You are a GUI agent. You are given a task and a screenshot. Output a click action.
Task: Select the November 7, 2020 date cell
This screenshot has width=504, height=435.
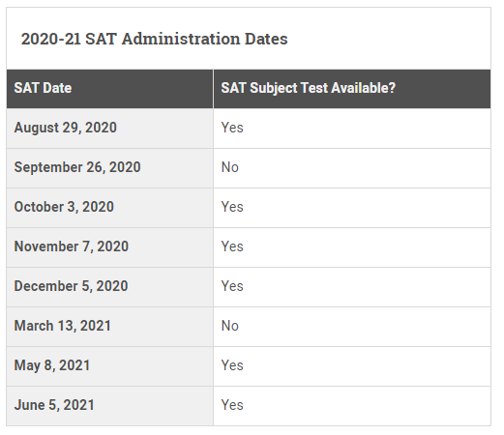coord(109,247)
